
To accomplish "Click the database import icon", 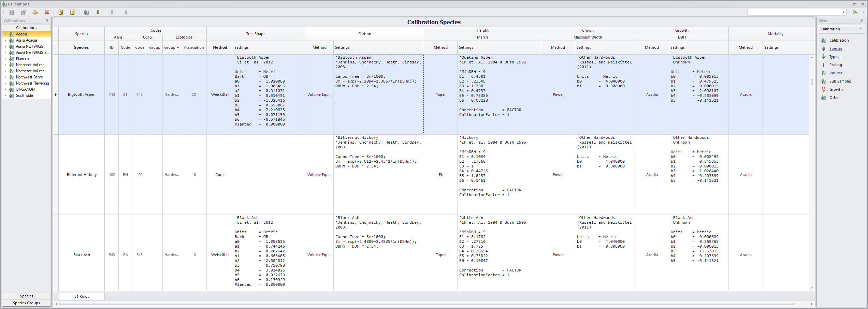I will tap(61, 12).
